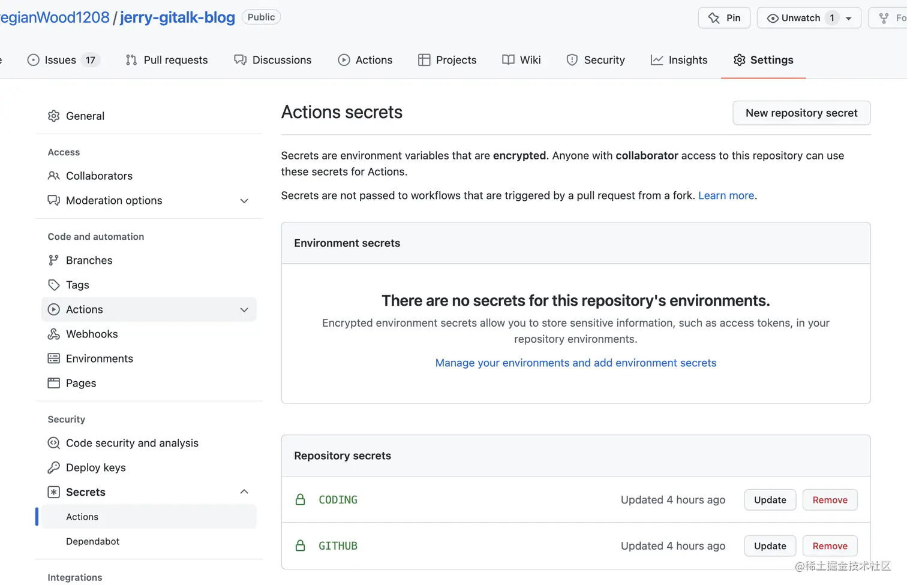Go to the Wiki tab
907x588 pixels.
pyautogui.click(x=521, y=60)
